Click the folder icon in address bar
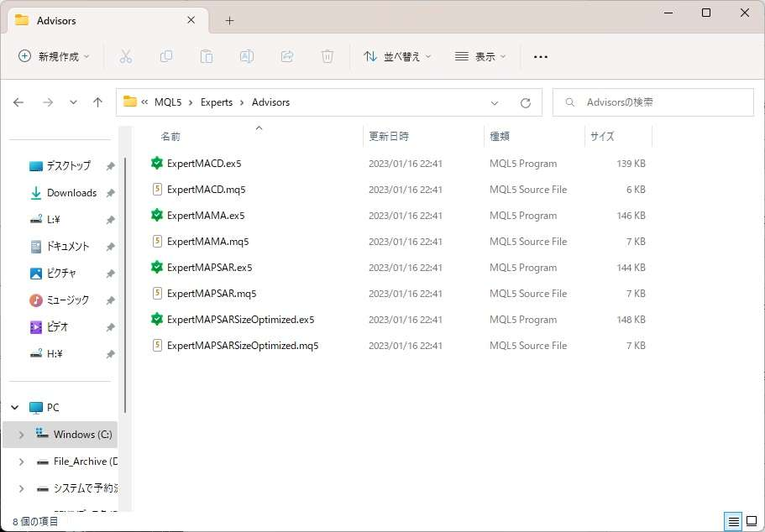The image size is (765, 532). tap(130, 102)
